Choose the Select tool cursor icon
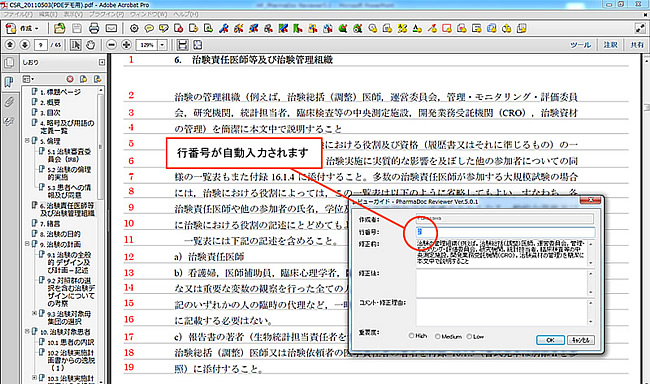The image size is (650, 384). (75, 45)
